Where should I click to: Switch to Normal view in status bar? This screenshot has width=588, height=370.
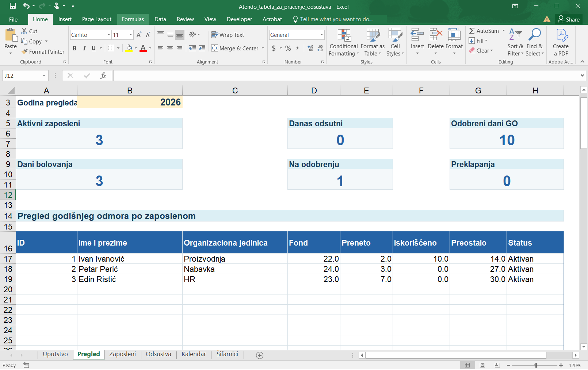[467, 365]
